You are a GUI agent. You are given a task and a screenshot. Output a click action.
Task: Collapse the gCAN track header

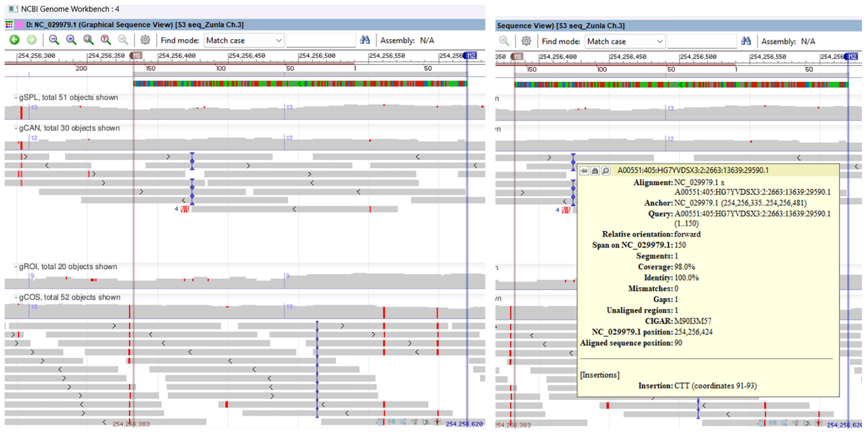point(16,128)
